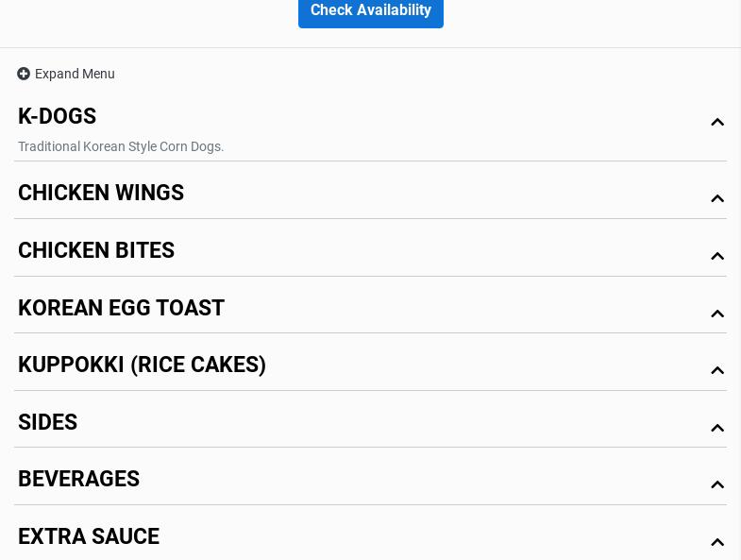
Task: Select KUPPOKKI (RICE CAKES) heading
Action: (142, 365)
